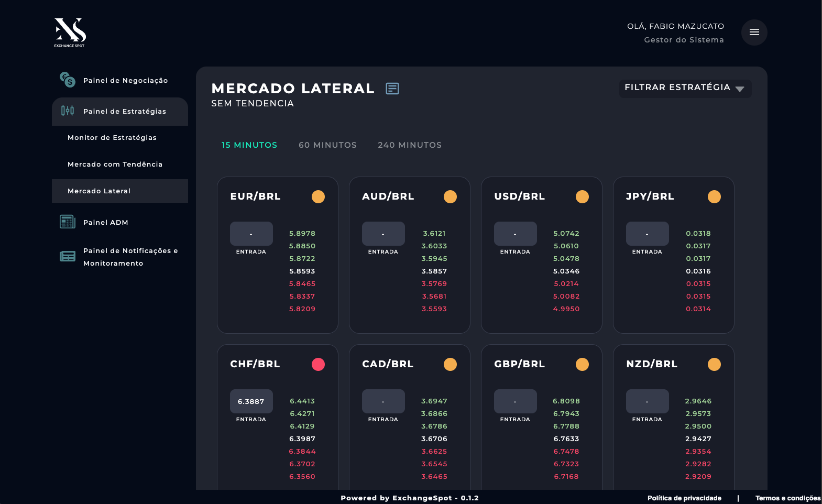Viewport: 822px width, 504px height.
Task: Click JPY/BRL center price 0.0316
Action: pos(698,271)
